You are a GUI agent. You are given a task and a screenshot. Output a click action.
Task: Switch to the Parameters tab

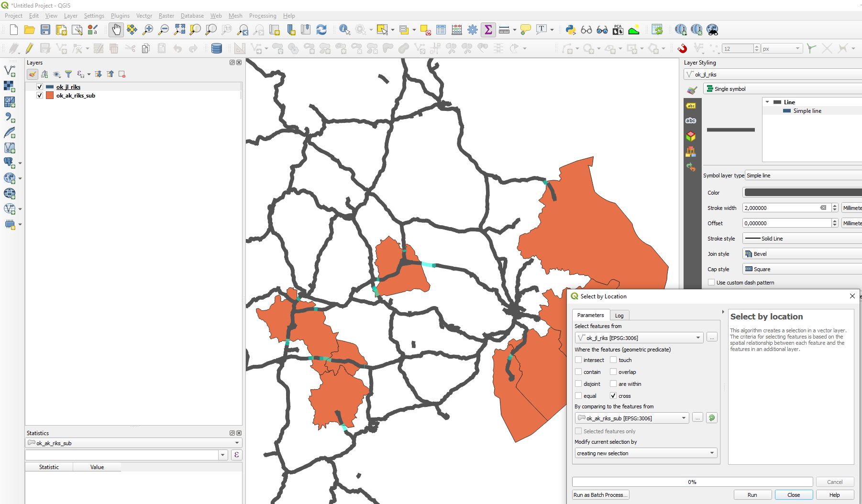(590, 315)
